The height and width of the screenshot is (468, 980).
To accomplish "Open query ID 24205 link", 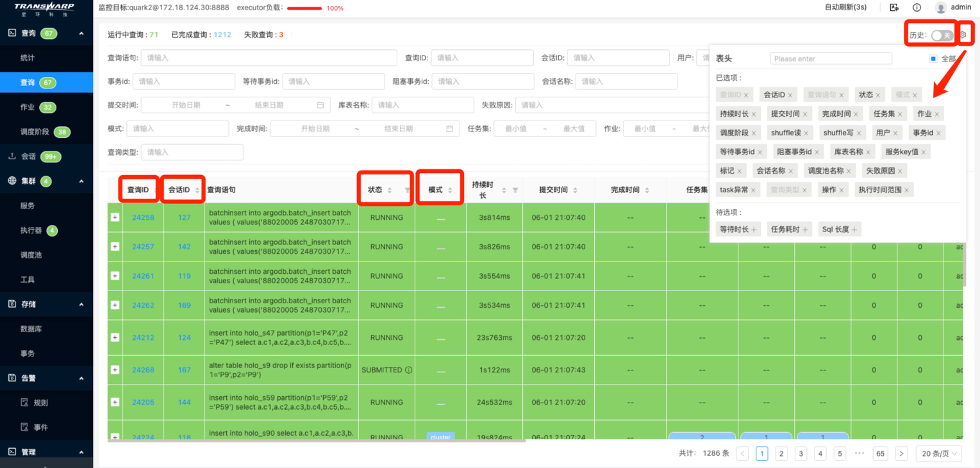I will [143, 403].
